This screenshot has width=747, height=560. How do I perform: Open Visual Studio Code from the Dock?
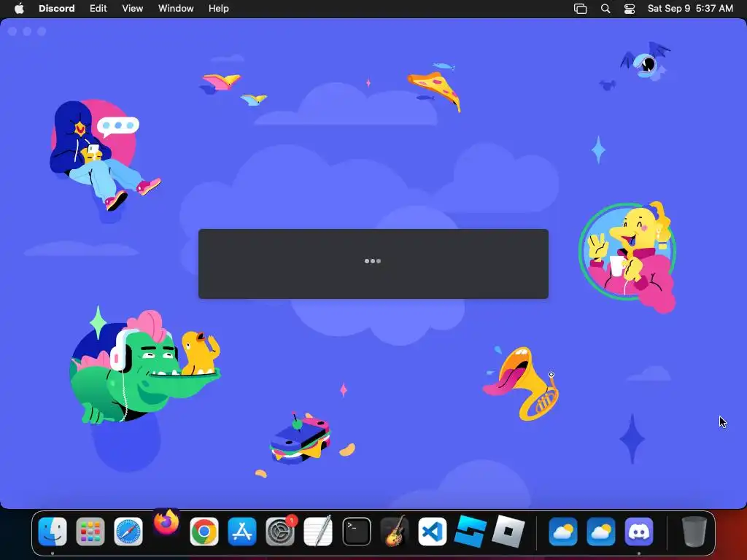point(433,532)
